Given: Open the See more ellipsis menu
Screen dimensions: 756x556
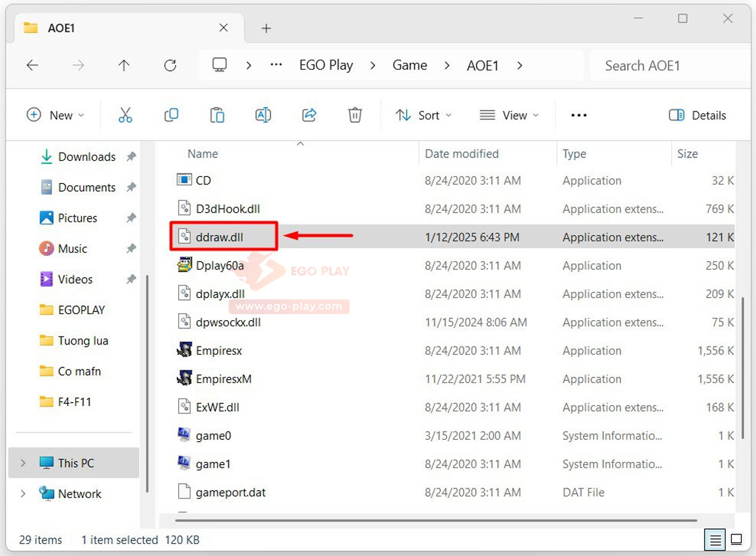Looking at the screenshot, I should pos(578,116).
